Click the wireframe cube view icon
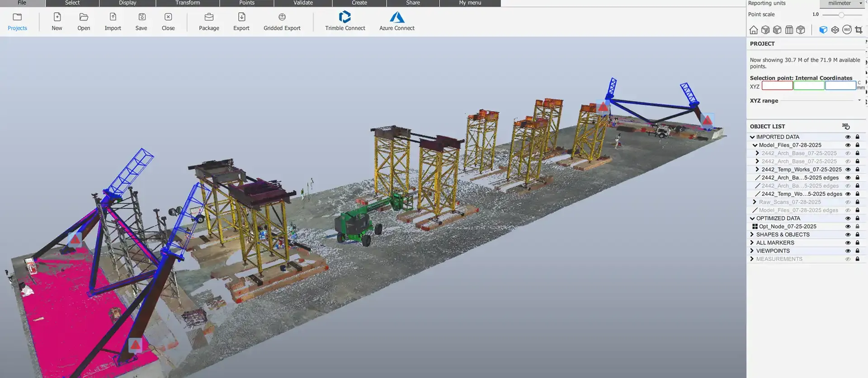The image size is (868, 378). point(835,30)
